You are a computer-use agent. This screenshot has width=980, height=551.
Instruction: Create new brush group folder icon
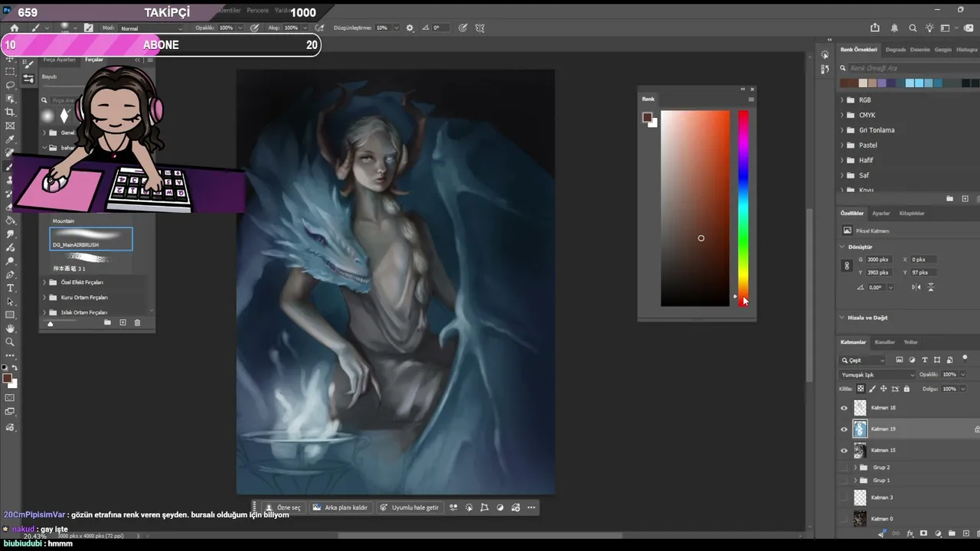[108, 323]
